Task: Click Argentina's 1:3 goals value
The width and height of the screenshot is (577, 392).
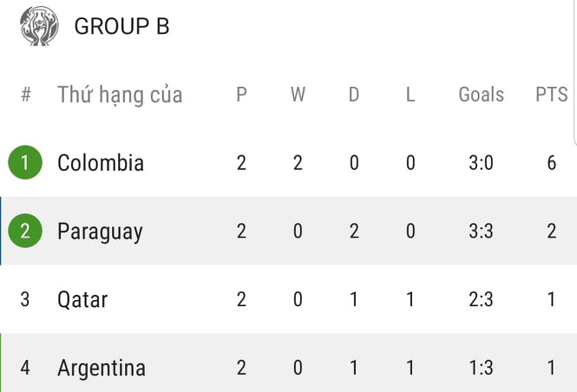Action: pyautogui.click(x=481, y=368)
